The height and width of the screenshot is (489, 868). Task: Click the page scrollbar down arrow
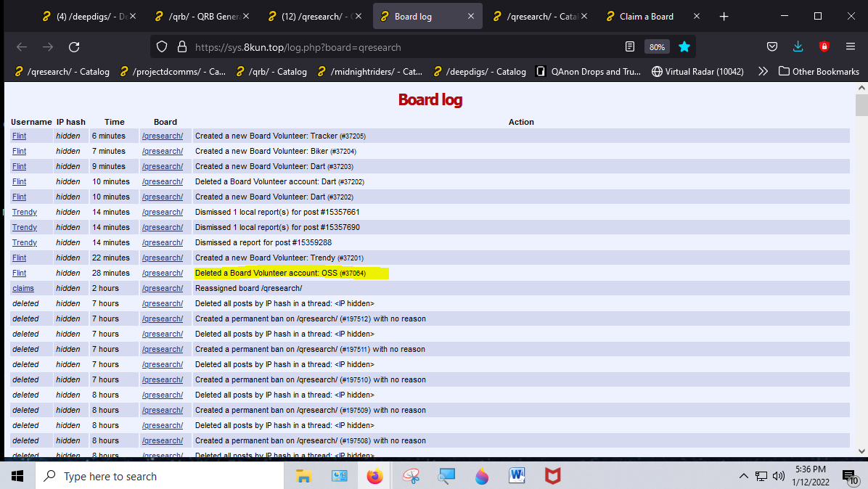(861, 451)
